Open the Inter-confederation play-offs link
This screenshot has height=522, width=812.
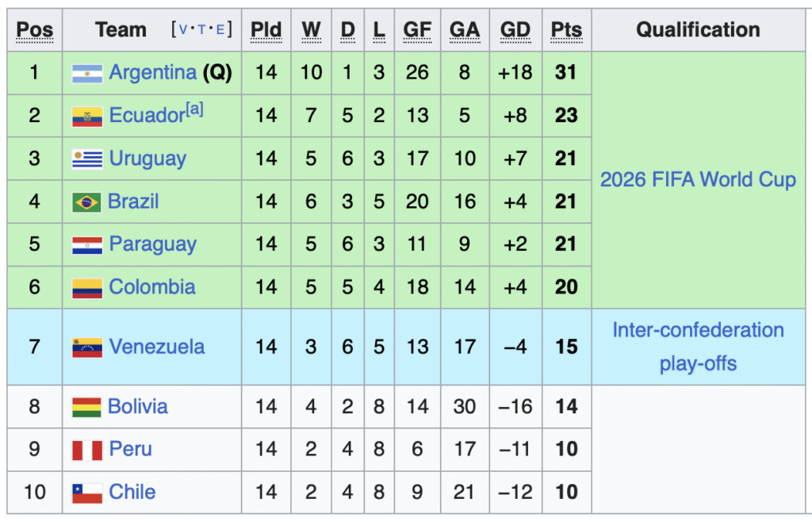[x=698, y=347]
